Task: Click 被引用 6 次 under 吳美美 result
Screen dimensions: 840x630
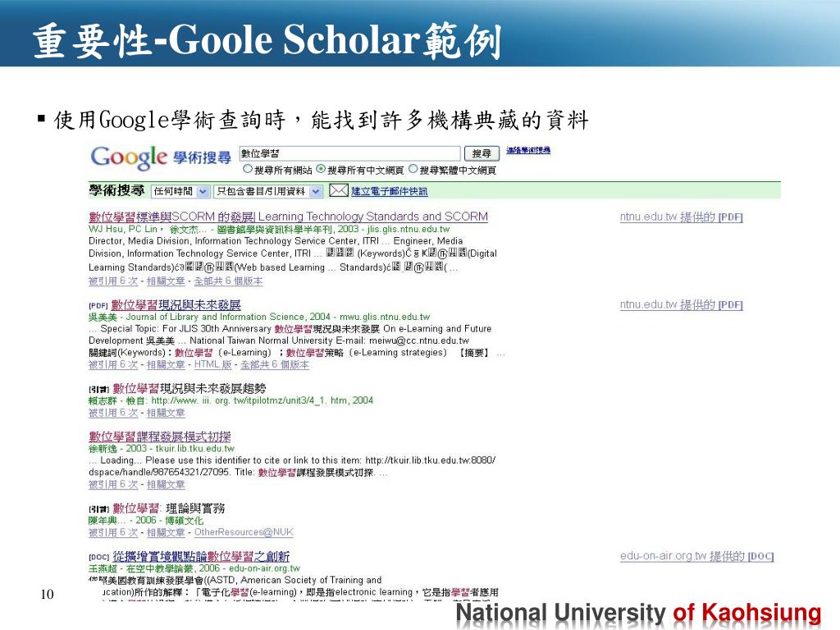Action: (113, 365)
